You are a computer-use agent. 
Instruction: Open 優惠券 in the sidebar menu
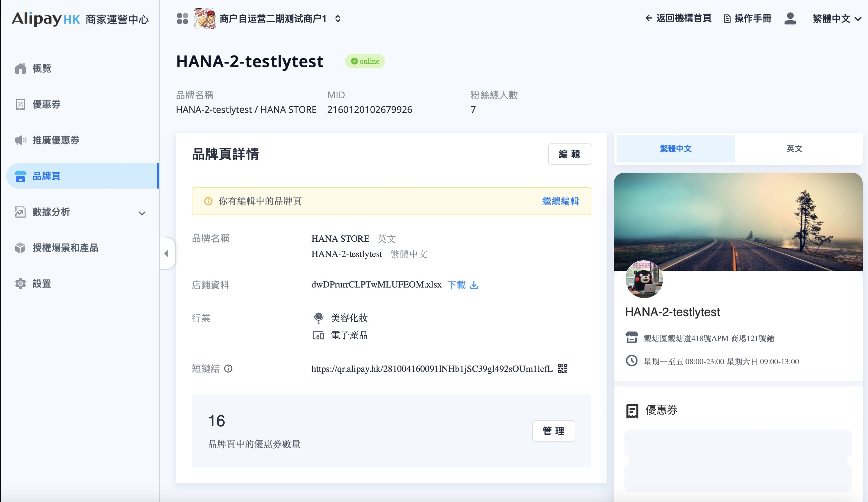pyautogui.click(x=46, y=104)
